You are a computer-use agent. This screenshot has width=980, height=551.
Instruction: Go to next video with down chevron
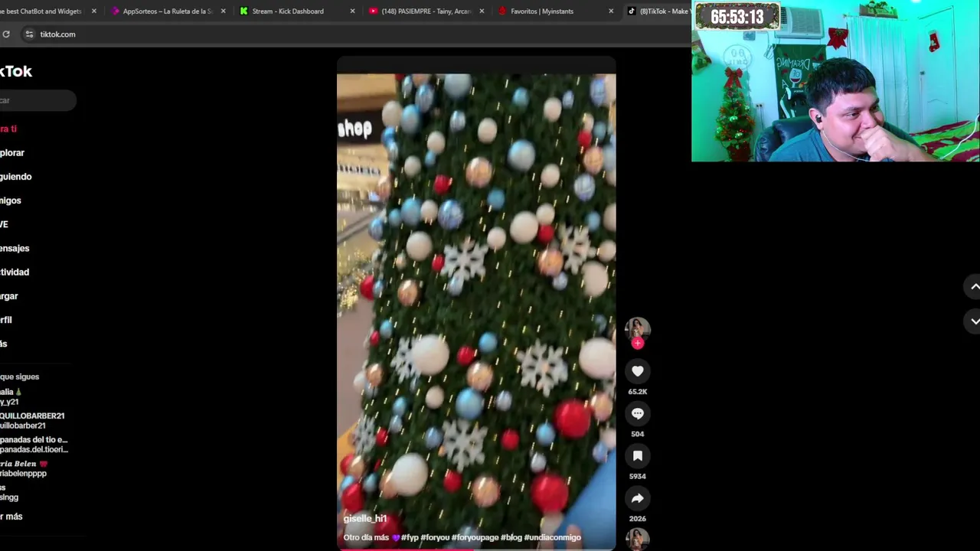pos(974,321)
